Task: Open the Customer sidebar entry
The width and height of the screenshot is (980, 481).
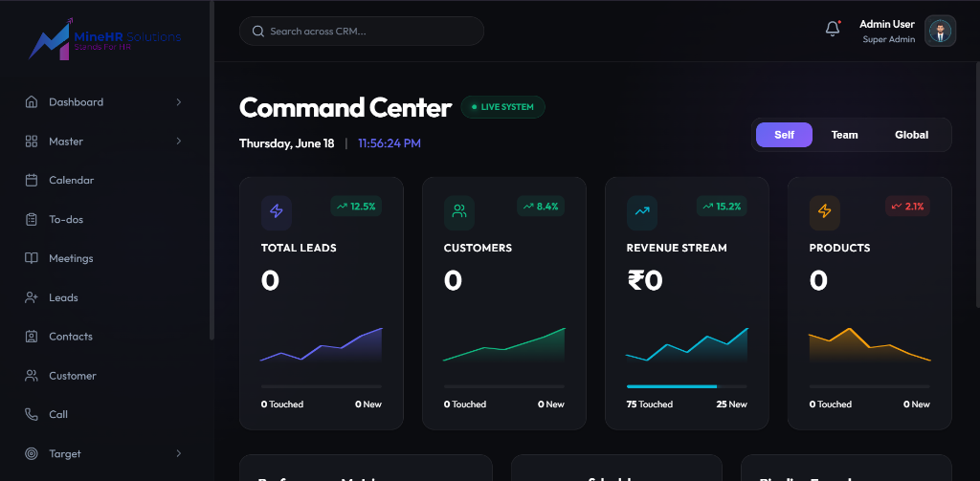Action: pos(73,376)
